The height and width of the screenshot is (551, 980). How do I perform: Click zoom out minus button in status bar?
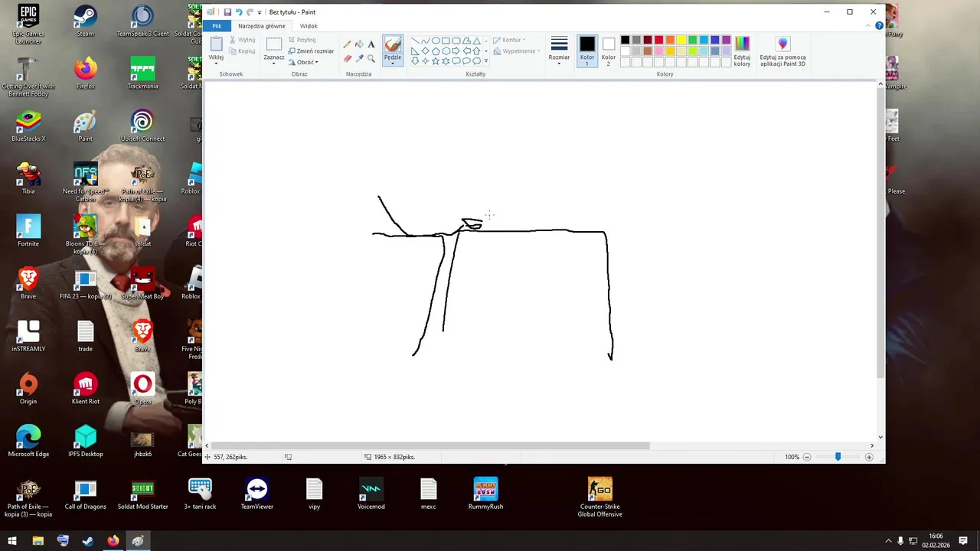point(807,457)
